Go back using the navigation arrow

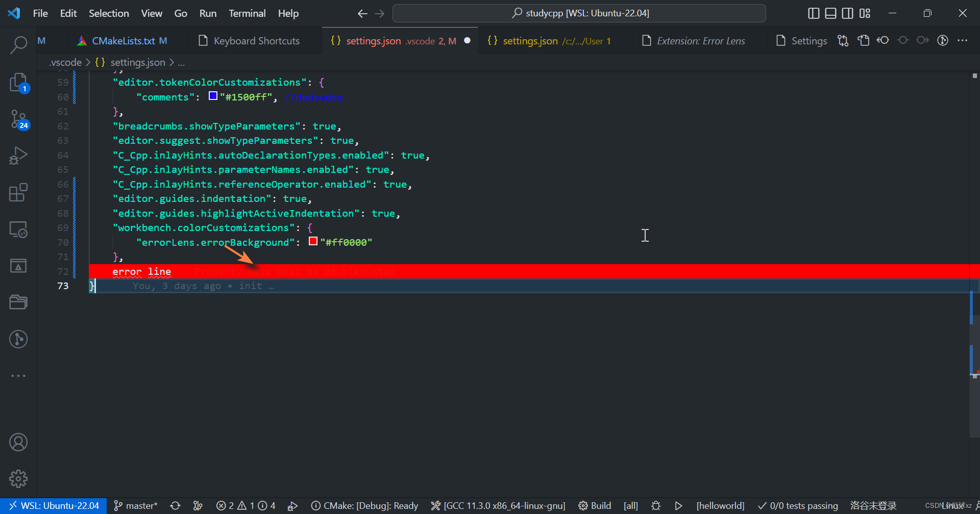click(x=362, y=14)
